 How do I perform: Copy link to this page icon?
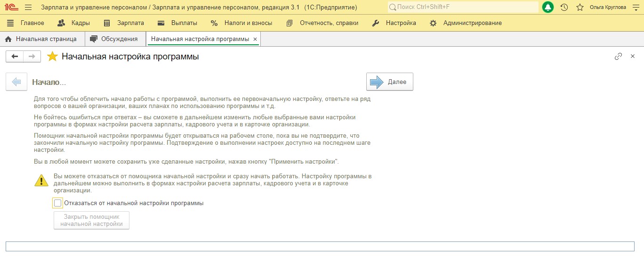point(618,57)
